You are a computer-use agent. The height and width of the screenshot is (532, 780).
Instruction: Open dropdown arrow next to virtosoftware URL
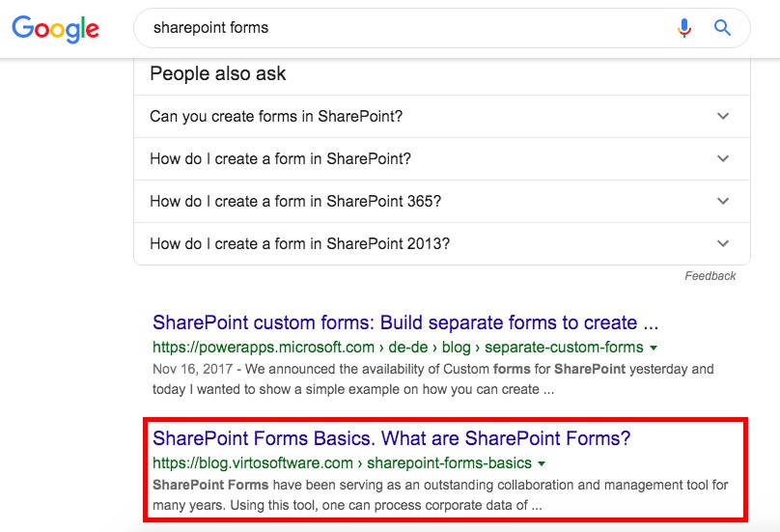tap(542, 463)
